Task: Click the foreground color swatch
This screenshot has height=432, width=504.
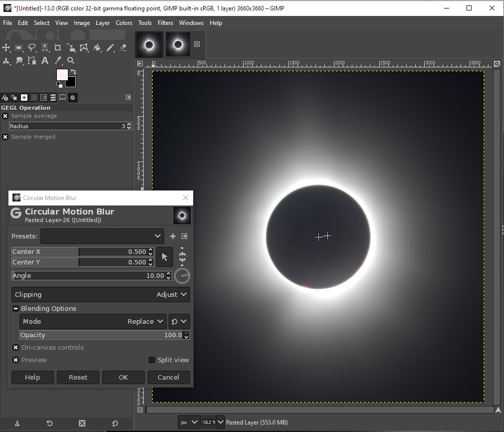Action: pyautogui.click(x=62, y=75)
